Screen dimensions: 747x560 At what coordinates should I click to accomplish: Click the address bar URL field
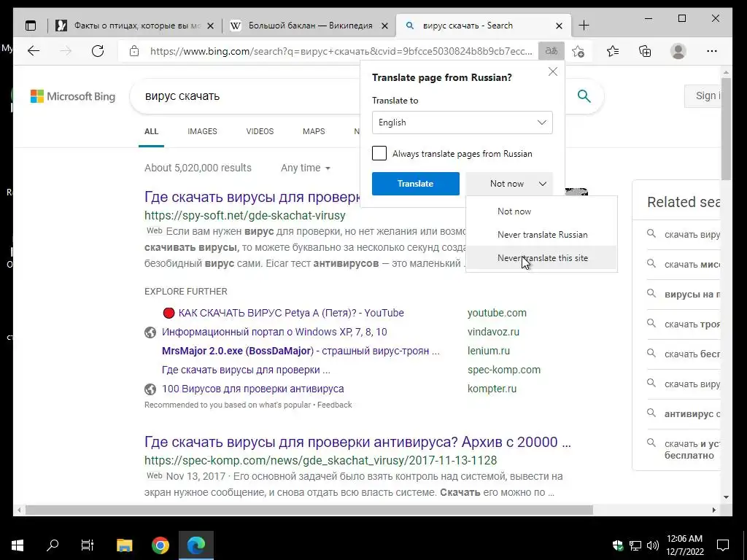tap(341, 51)
